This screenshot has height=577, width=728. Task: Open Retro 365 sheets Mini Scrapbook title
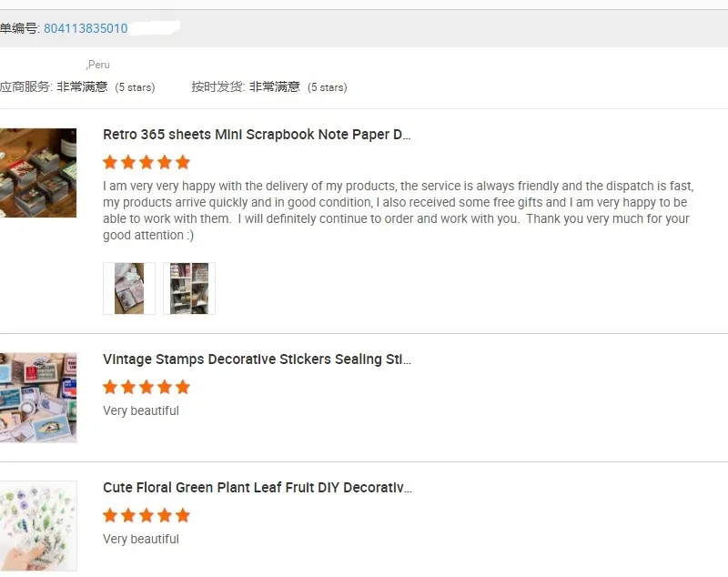pos(257,135)
